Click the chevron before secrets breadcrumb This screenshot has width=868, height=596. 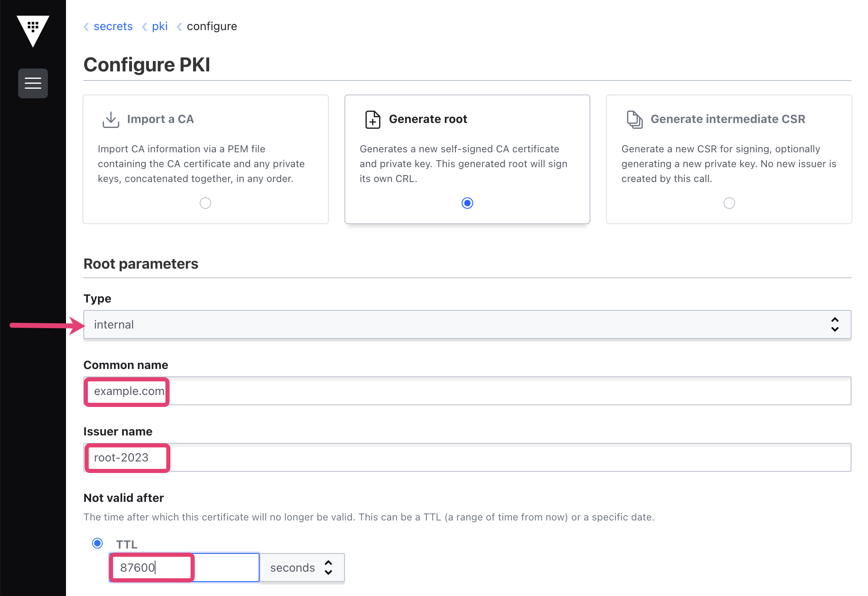pos(86,27)
